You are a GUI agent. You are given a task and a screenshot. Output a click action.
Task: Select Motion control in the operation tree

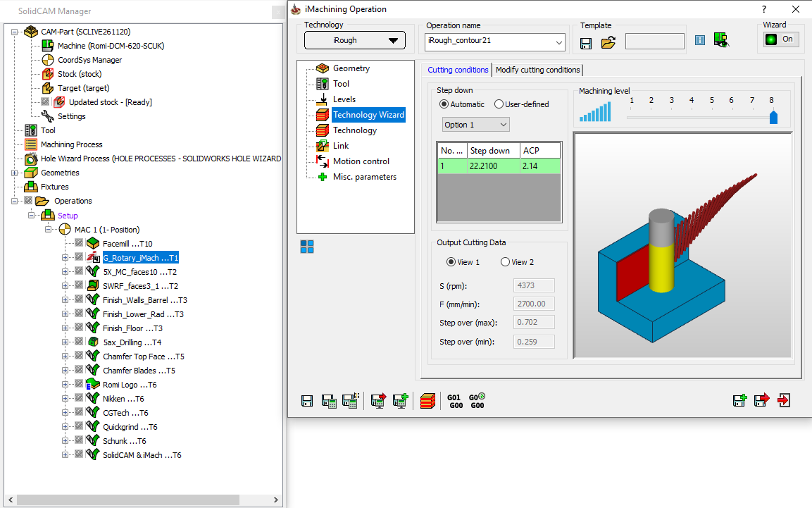[361, 161]
